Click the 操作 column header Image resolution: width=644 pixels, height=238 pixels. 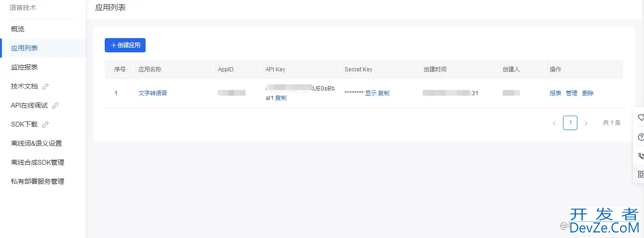[x=555, y=69]
